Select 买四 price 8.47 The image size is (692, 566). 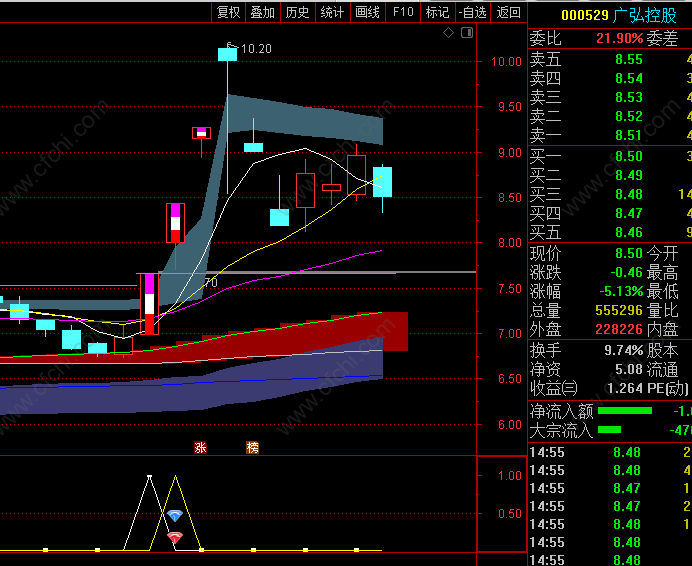tap(629, 213)
